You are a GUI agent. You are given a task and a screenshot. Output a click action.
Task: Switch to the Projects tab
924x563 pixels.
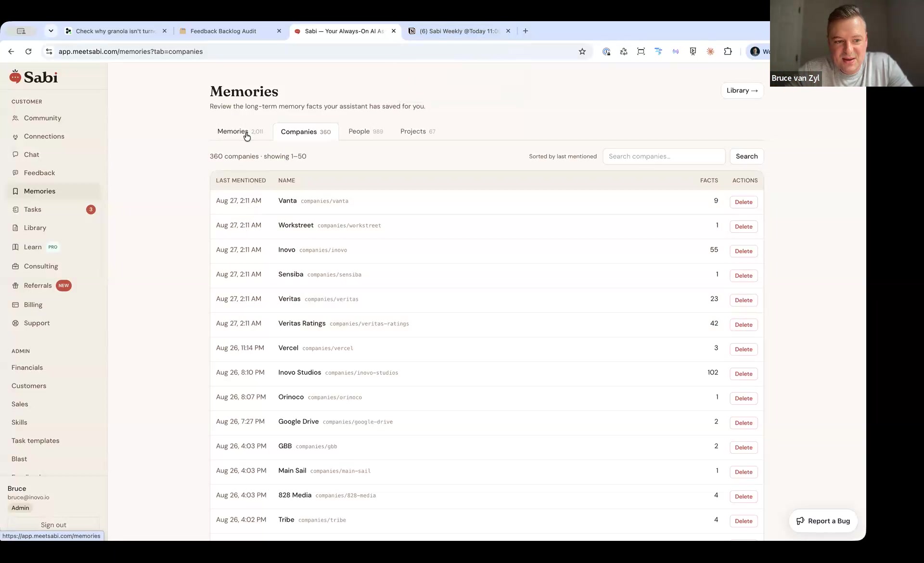pos(418,131)
